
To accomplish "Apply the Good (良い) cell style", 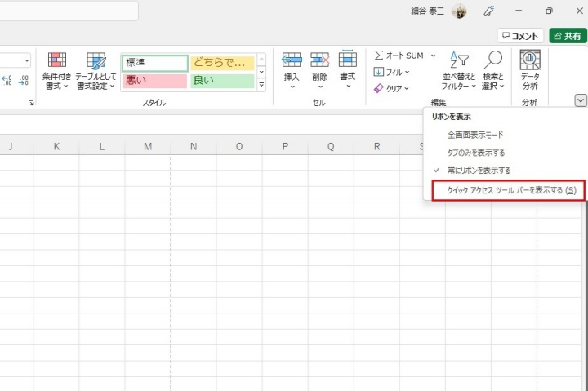I will [x=222, y=81].
